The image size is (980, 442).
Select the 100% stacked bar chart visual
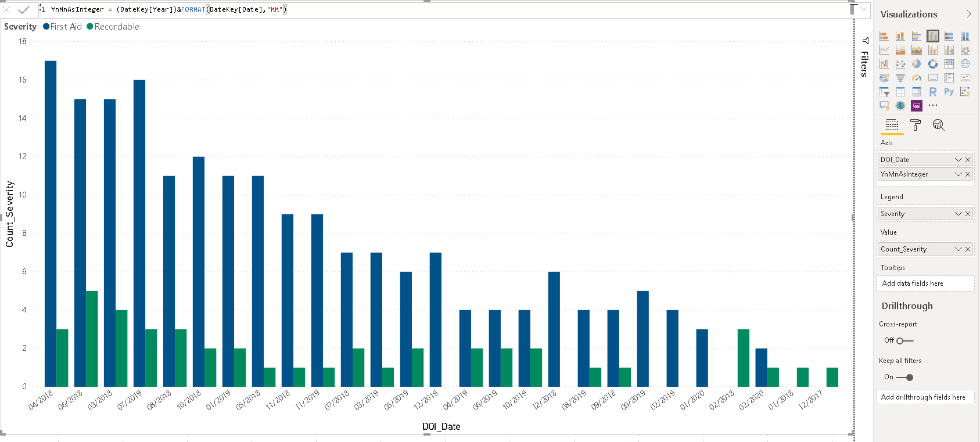click(949, 36)
